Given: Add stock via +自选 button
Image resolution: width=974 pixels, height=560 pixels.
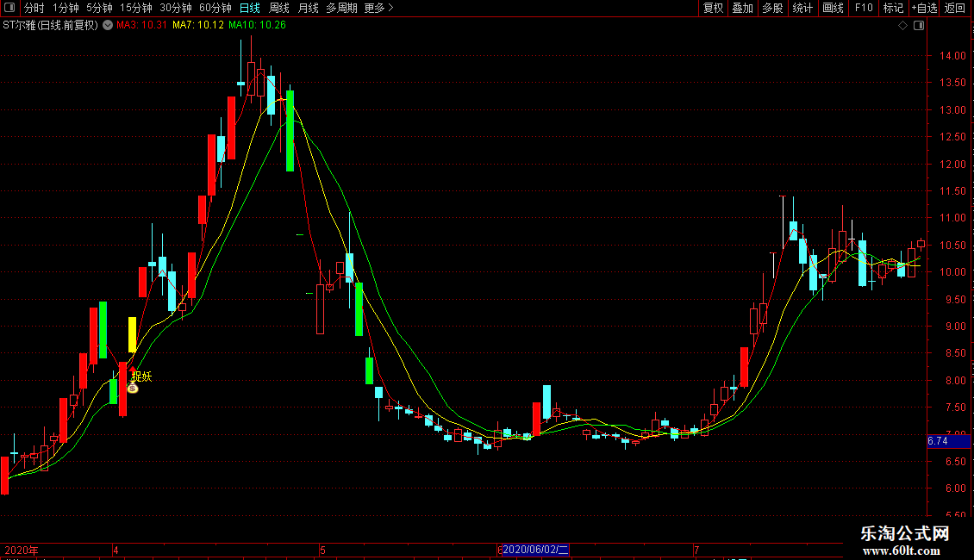Looking at the screenshot, I should coord(924,8).
